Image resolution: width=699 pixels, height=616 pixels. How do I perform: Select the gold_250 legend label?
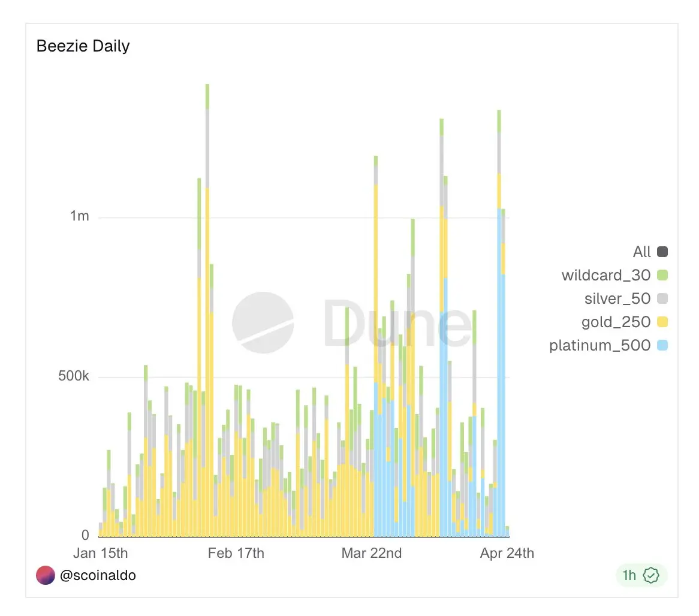616,322
